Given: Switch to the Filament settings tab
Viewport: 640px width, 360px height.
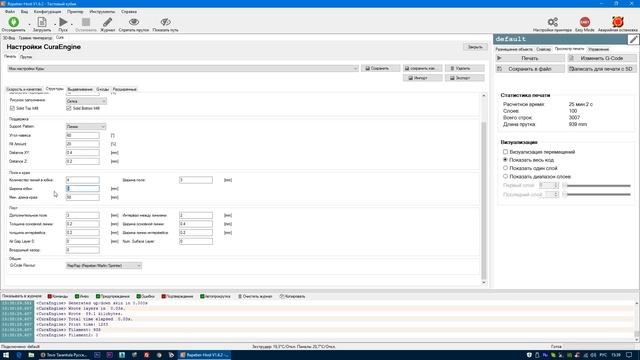Looking at the screenshot, I should (x=26, y=57).
